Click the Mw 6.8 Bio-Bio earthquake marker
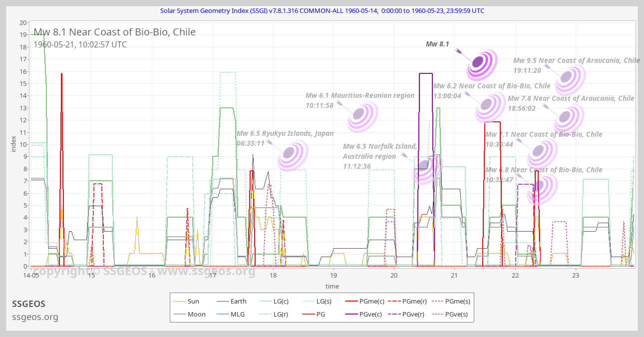The image size is (644, 337). (542, 189)
